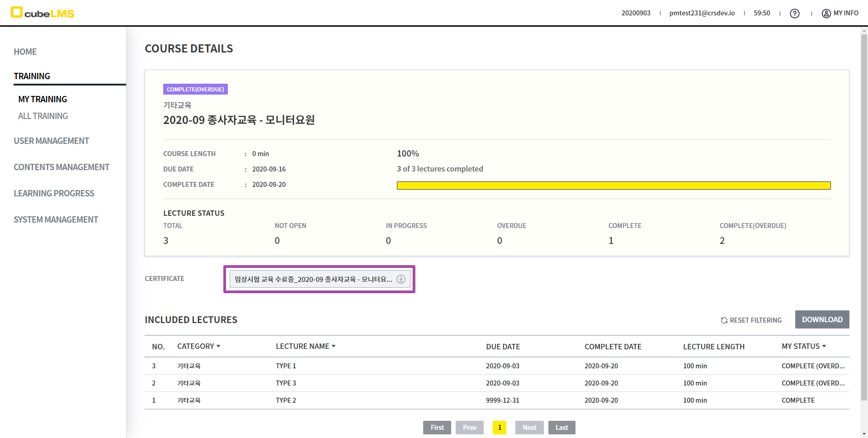Open the MY STATUS column filter

coord(824,346)
